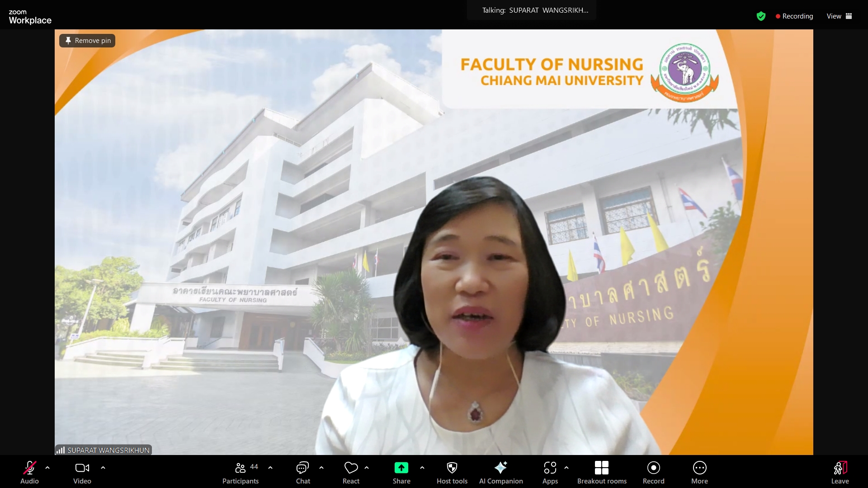Click the green encryption shield icon
Image resolution: width=868 pixels, height=488 pixels.
[761, 16]
